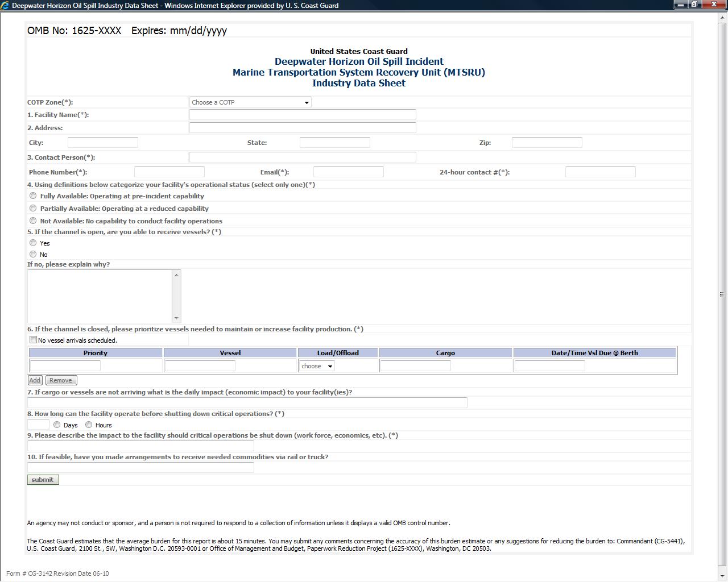Viewport: 728px width, 582px height.
Task: Click the text area scroll down arrow
Action: (176, 318)
